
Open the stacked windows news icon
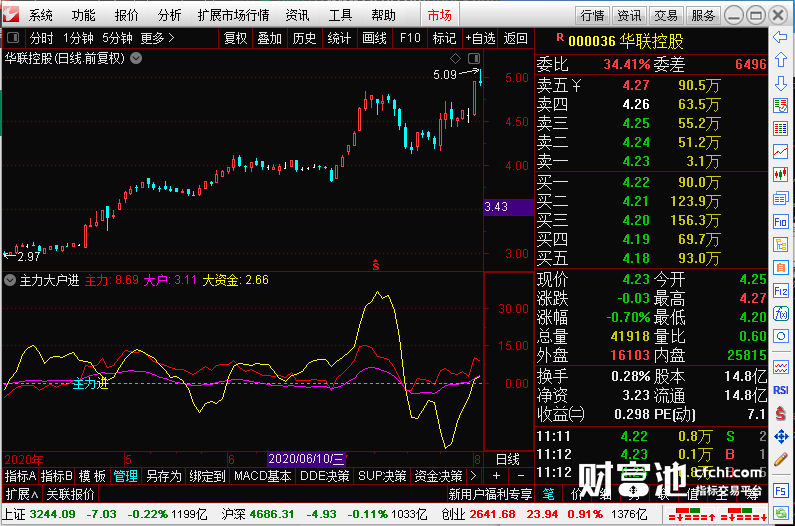[780, 198]
